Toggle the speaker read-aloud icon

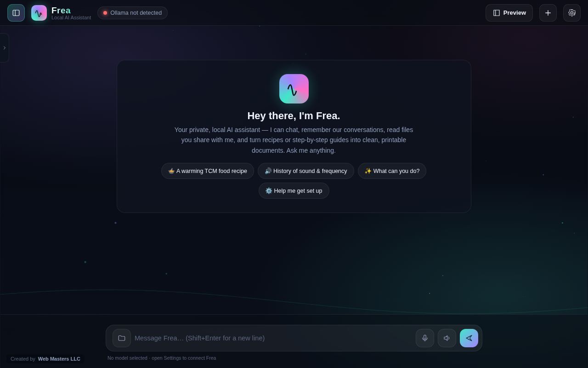447,338
